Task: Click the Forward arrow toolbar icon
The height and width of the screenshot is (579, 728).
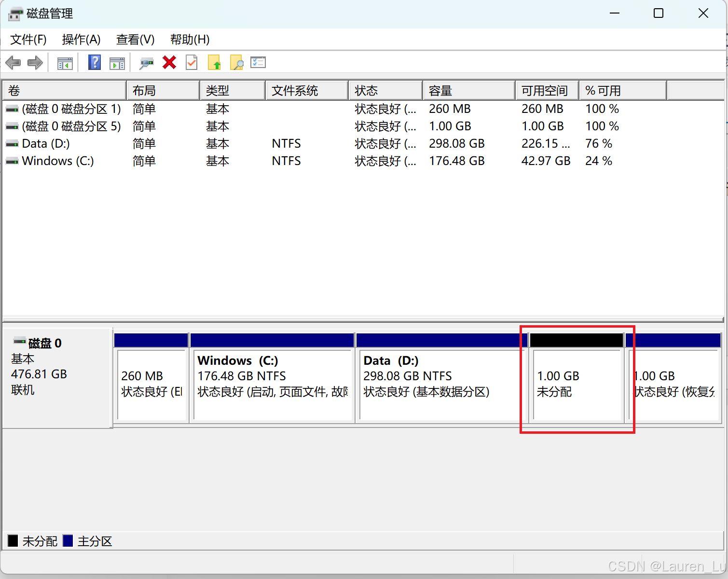Action: pos(35,63)
